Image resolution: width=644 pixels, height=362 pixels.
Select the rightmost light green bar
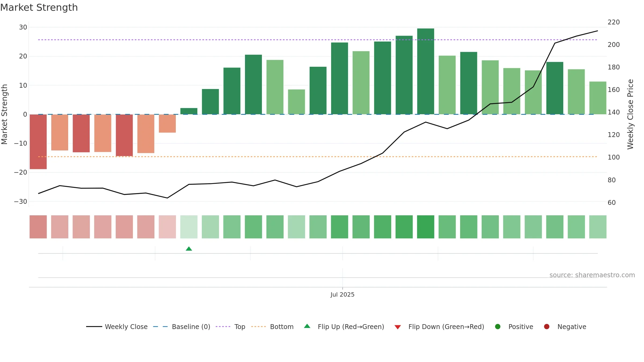coord(598,98)
